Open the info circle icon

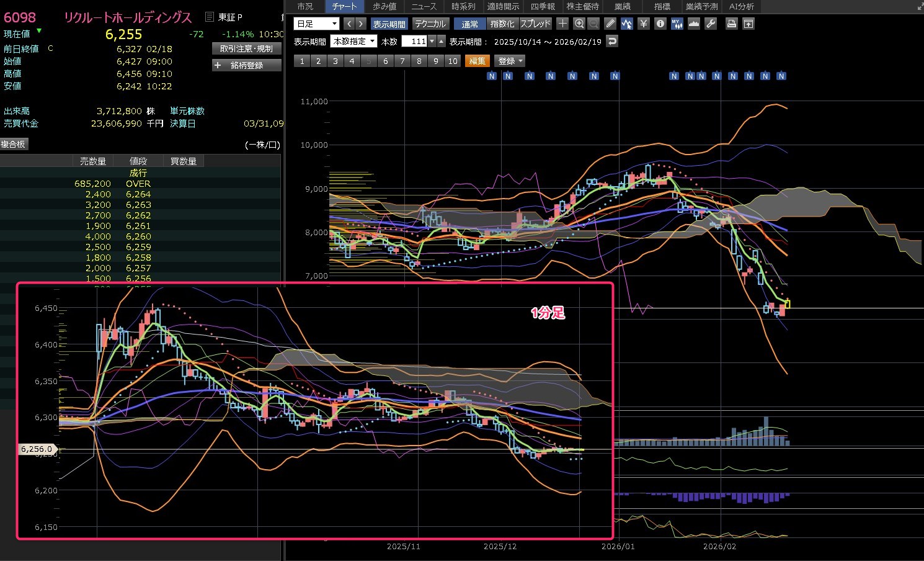(x=660, y=24)
